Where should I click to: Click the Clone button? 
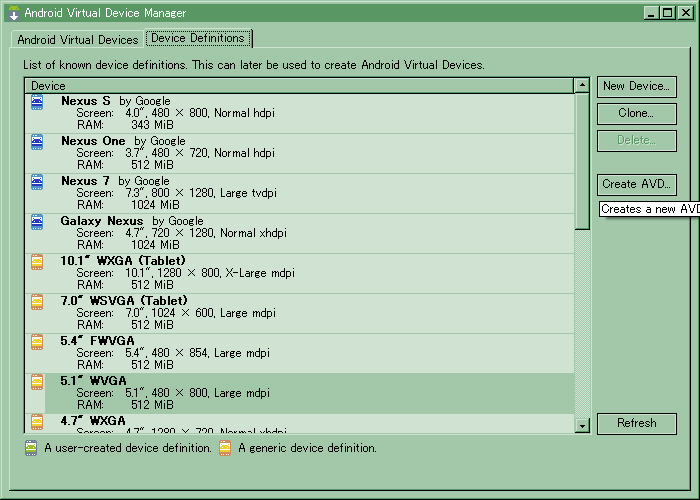pyautogui.click(x=637, y=113)
